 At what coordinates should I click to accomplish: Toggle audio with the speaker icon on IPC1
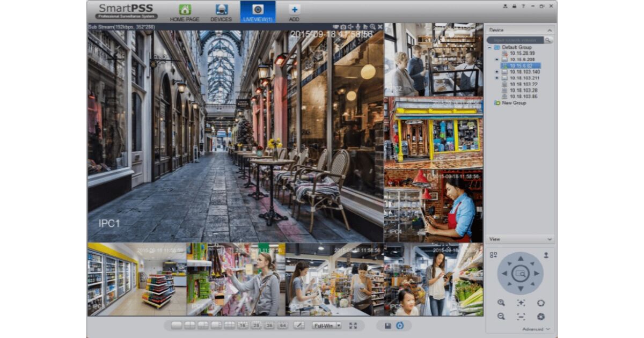click(350, 27)
